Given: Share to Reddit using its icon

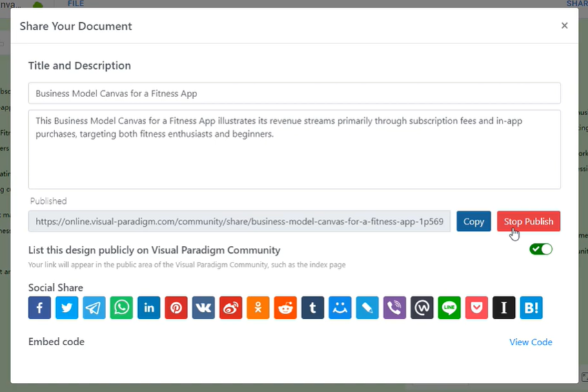Looking at the screenshot, I should point(285,307).
